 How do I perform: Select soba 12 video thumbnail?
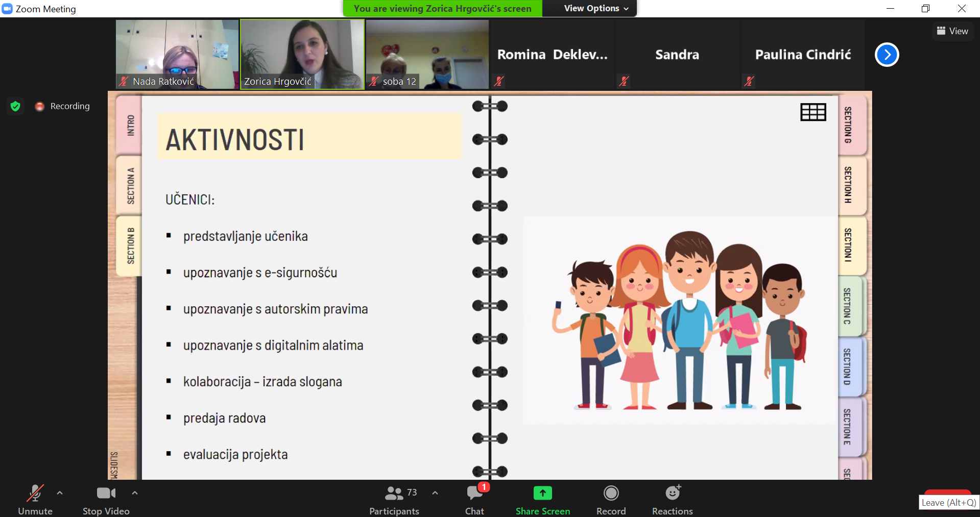point(427,55)
